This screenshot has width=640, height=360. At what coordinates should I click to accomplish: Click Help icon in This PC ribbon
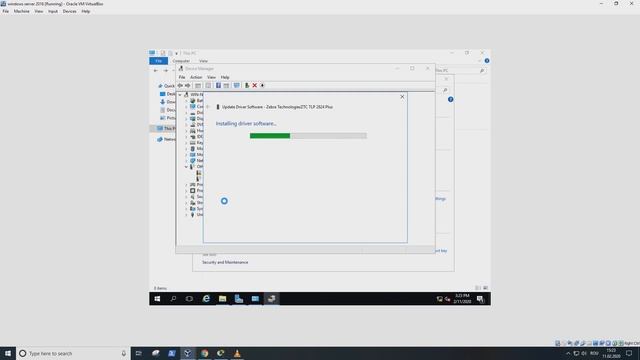pyautogui.click(x=487, y=61)
